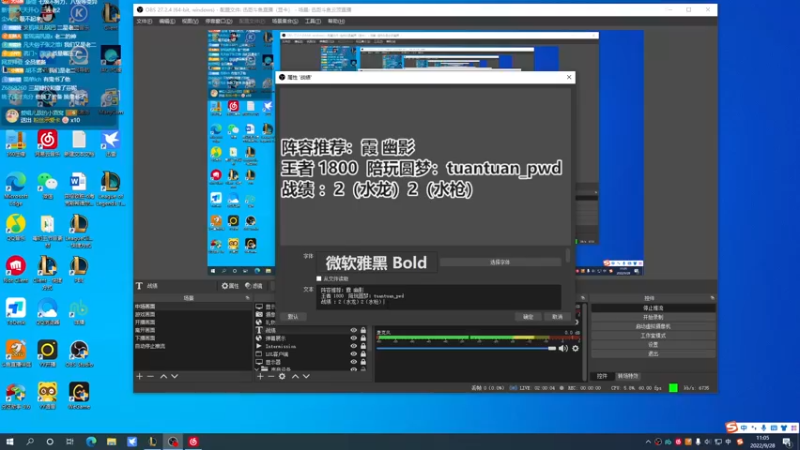This screenshot has height=450, width=800.
Task: Open Riot Client desktop shortcut
Action: click(x=16, y=269)
